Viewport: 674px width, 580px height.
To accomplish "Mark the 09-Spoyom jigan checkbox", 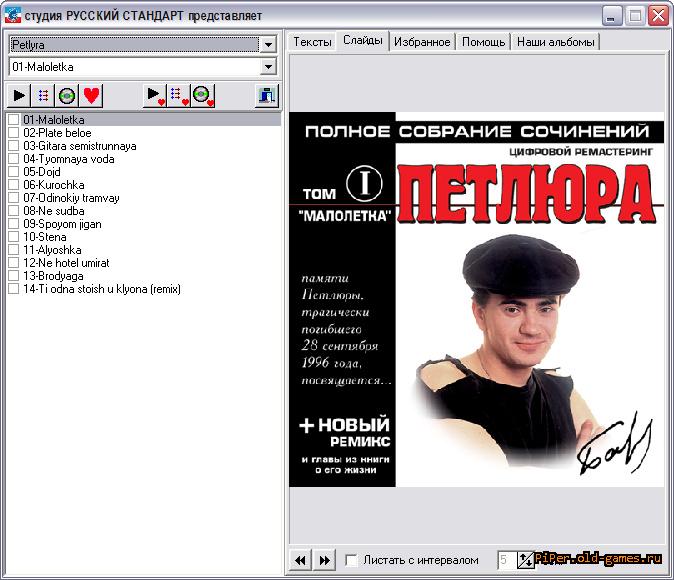I will pyautogui.click(x=14, y=224).
